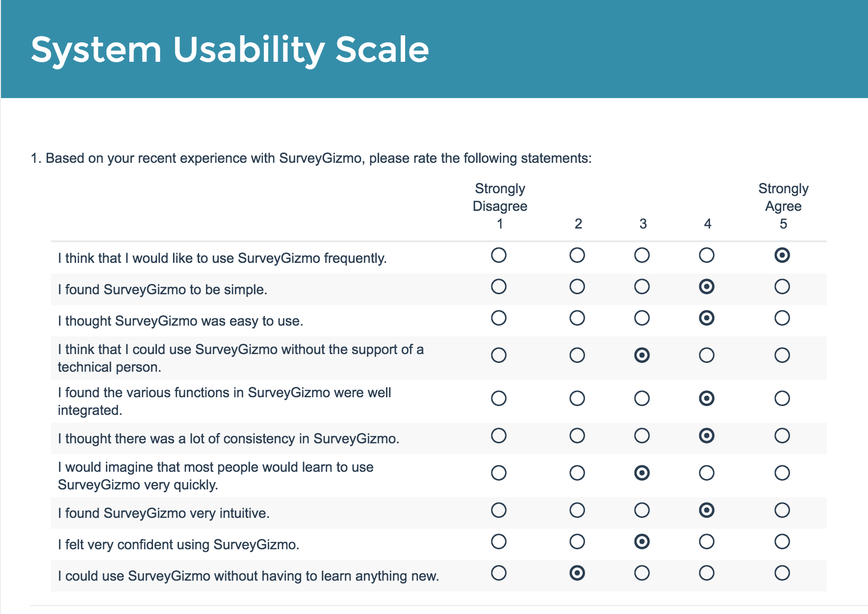
Task: Select 3 for 'without having to learn anything new'
Action: tap(642, 573)
